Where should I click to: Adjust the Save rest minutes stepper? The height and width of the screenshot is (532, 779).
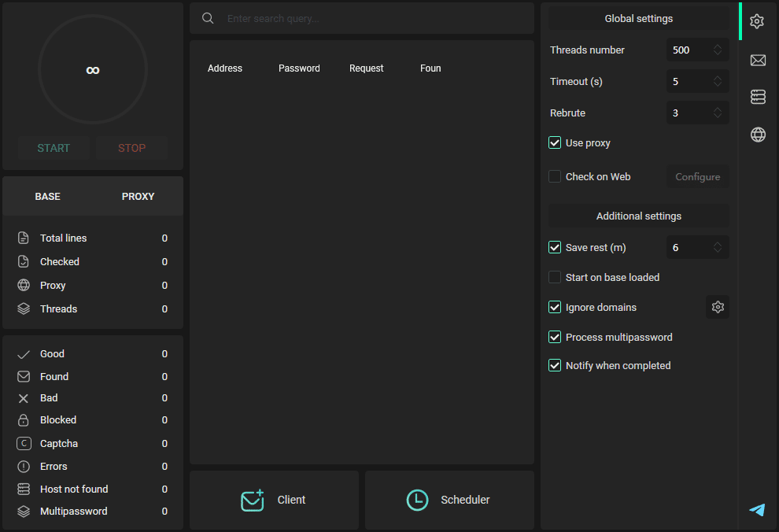pyautogui.click(x=718, y=247)
